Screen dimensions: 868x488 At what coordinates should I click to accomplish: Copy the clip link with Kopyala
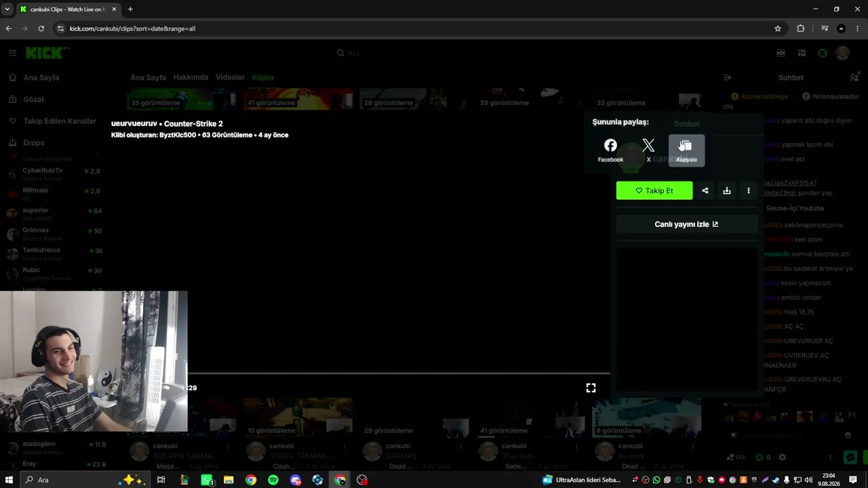coord(686,150)
